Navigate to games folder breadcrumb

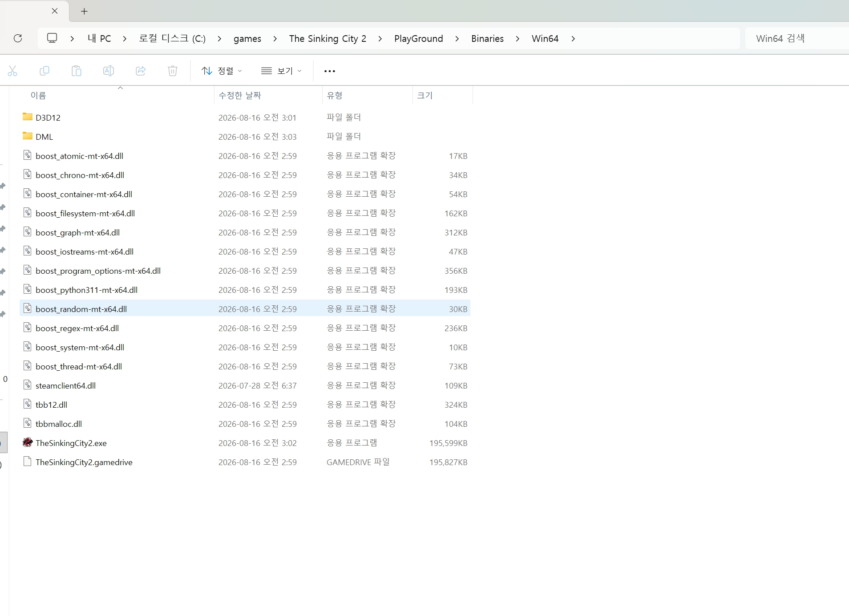pyautogui.click(x=247, y=39)
